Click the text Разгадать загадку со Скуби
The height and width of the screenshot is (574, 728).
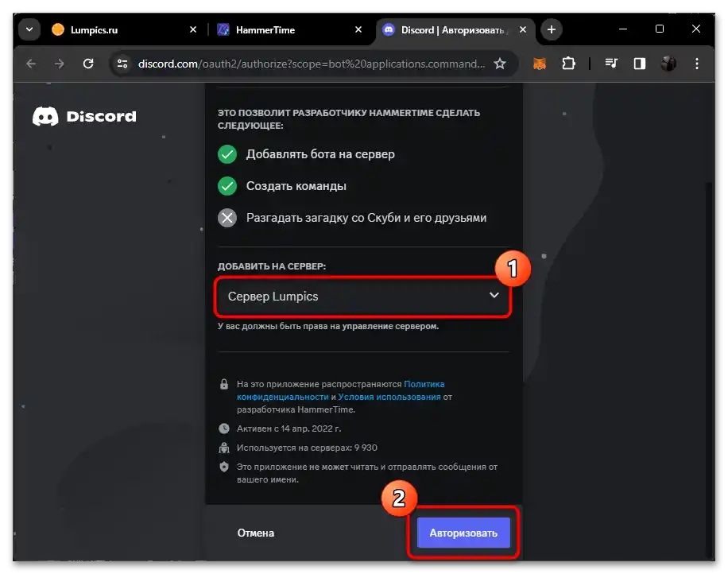366,218
